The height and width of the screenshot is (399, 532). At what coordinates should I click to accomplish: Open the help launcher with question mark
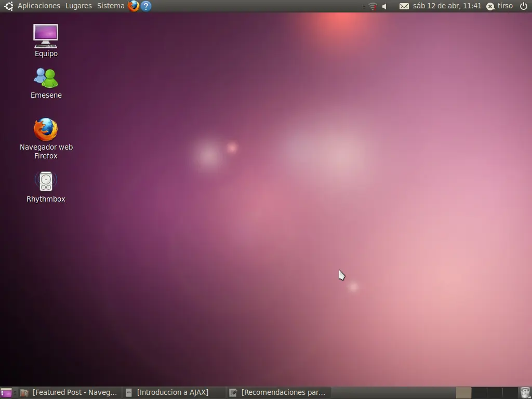tap(146, 6)
